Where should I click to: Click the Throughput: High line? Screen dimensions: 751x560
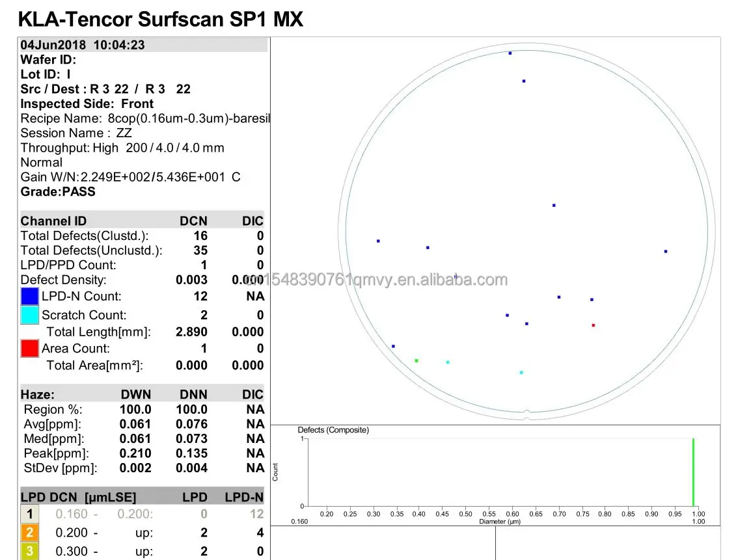tap(122, 148)
